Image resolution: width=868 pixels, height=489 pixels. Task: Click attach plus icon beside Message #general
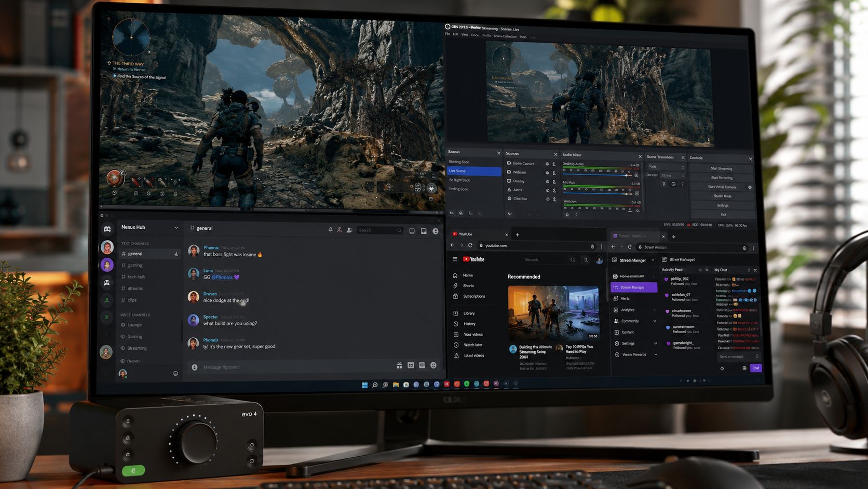[x=195, y=367]
